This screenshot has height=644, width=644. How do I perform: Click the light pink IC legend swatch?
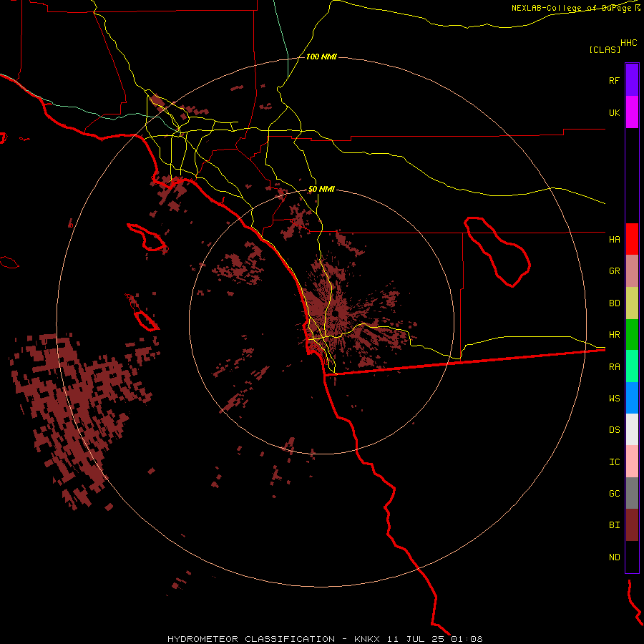(x=632, y=462)
